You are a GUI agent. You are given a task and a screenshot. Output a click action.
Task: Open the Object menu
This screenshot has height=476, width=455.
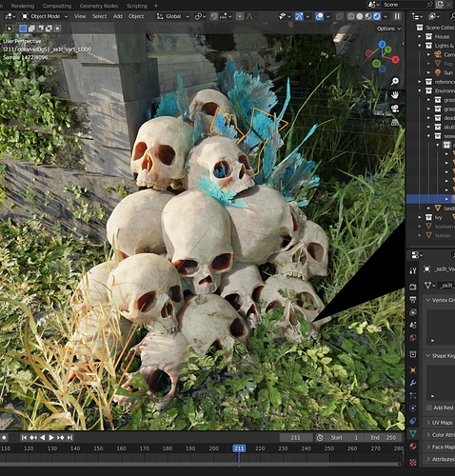136,16
